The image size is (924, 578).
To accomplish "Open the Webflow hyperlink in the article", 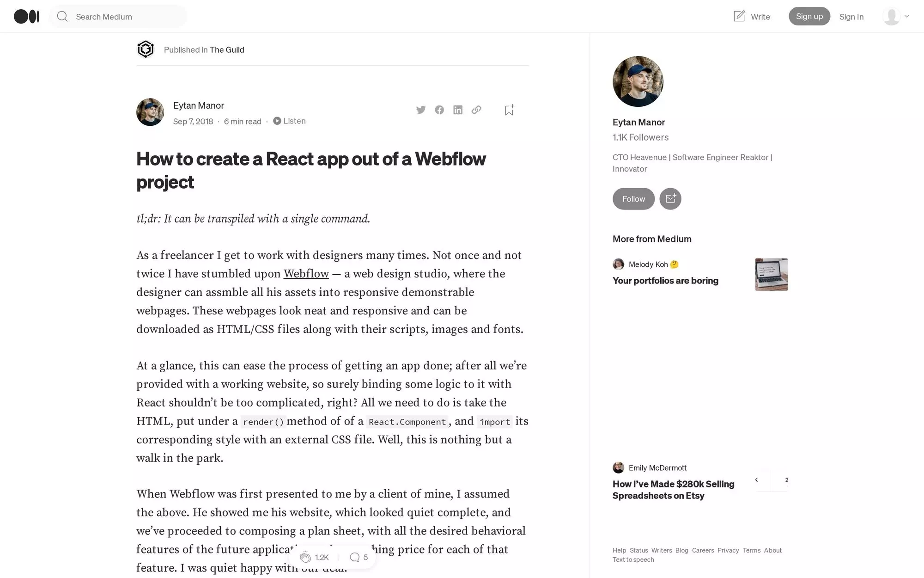I will pyautogui.click(x=306, y=274).
